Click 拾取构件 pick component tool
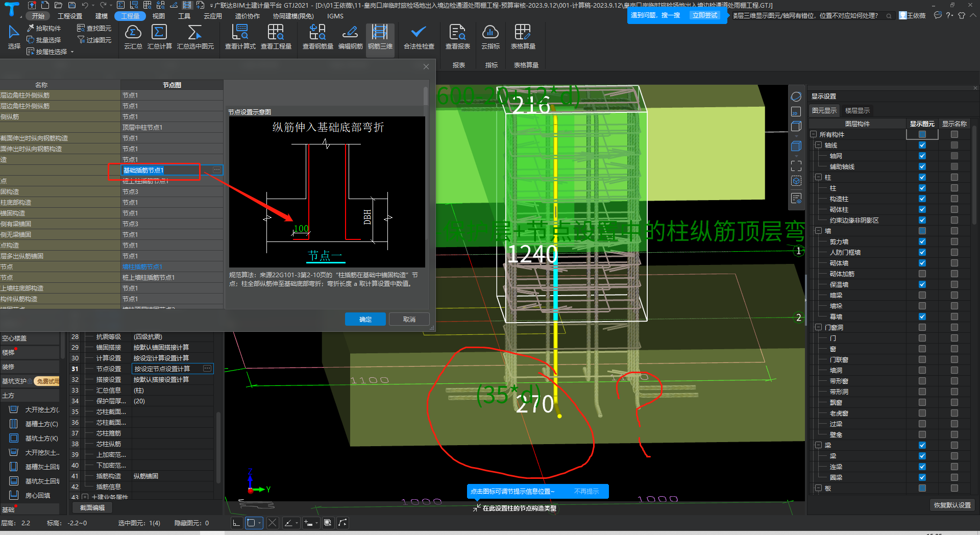Viewport: 980px width, 535px height. click(44, 28)
